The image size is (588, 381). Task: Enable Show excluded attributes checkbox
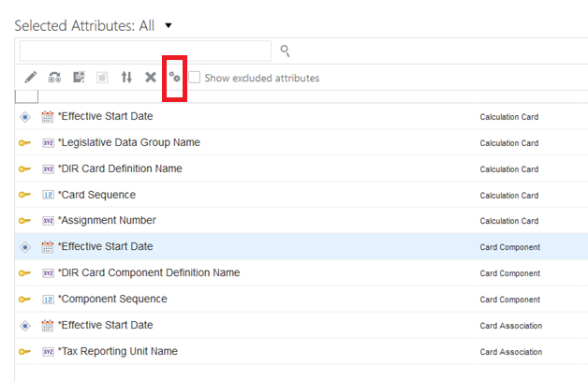[195, 78]
